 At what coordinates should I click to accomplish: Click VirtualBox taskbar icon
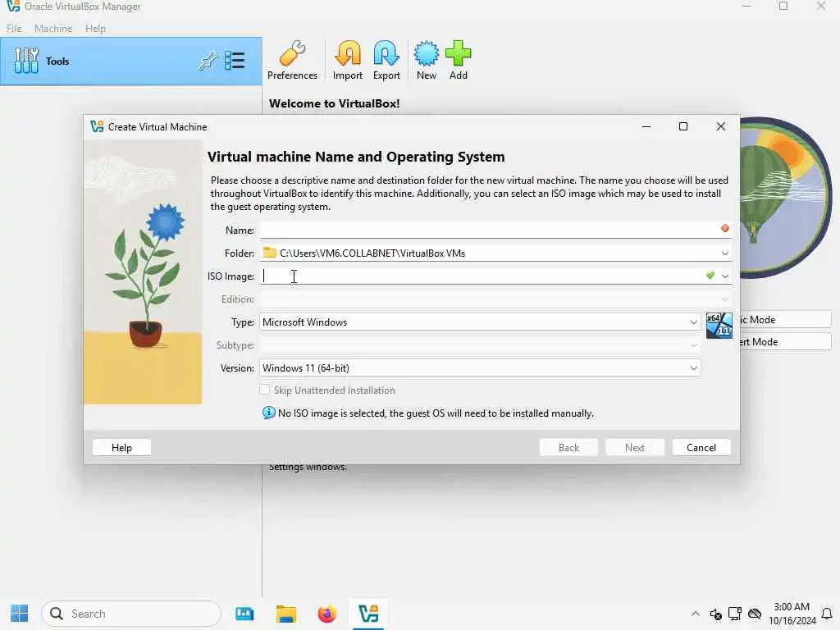pyautogui.click(x=368, y=614)
